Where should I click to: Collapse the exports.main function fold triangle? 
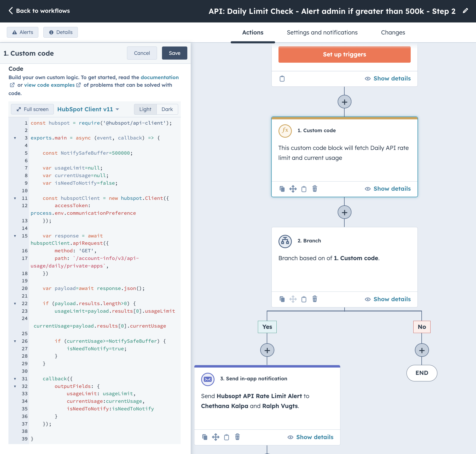(15, 138)
